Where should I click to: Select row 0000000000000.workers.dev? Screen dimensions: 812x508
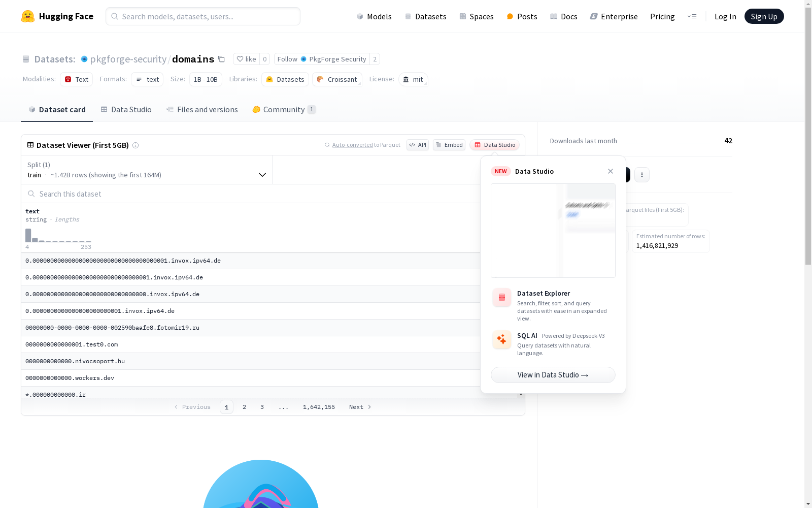pyautogui.click(x=251, y=378)
